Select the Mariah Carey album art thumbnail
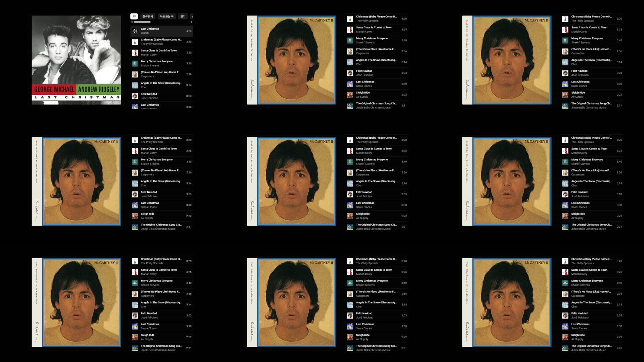This screenshot has width=644, height=362. 135,52
